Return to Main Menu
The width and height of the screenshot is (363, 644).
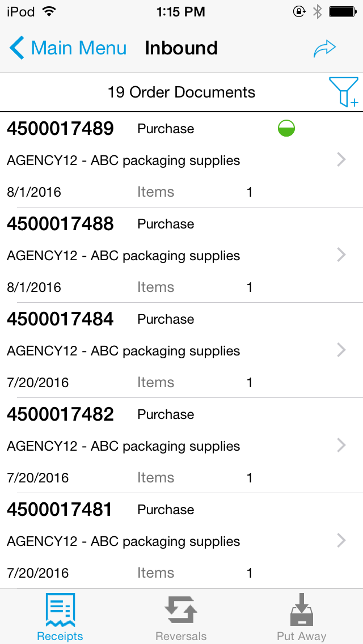point(79,48)
